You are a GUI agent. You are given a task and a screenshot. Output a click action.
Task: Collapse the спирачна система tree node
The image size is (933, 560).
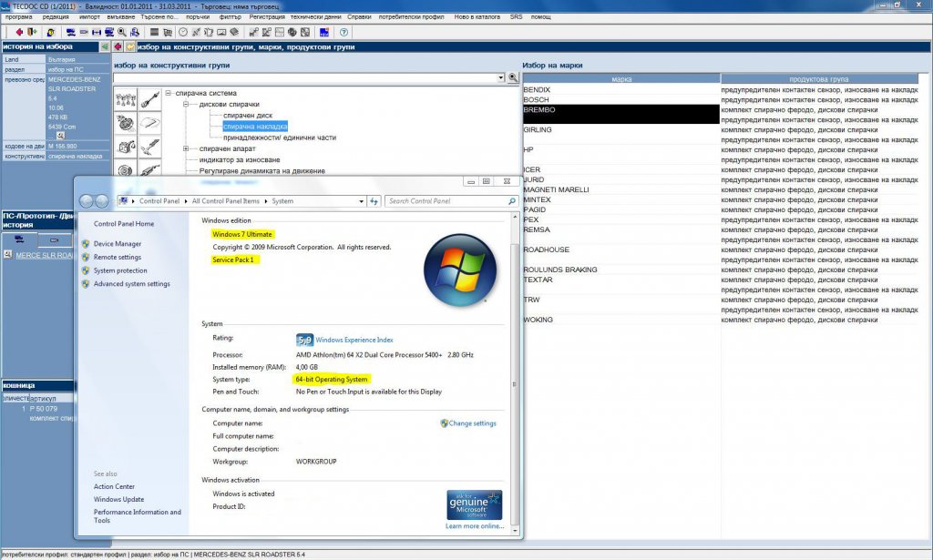[x=168, y=94]
